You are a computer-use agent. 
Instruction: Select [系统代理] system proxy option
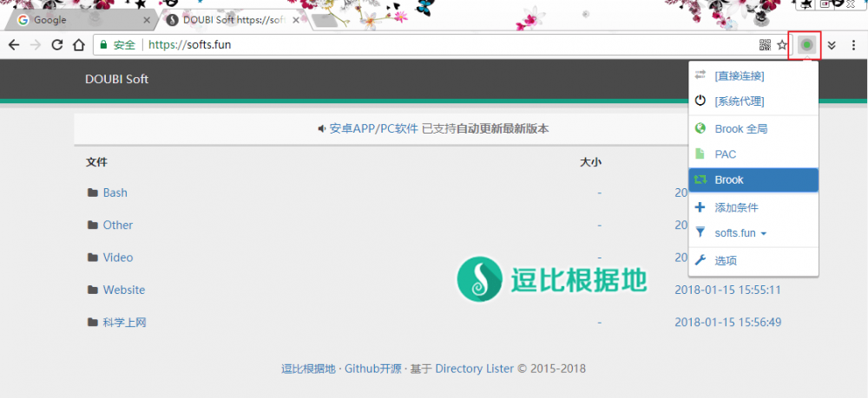pyautogui.click(x=739, y=101)
